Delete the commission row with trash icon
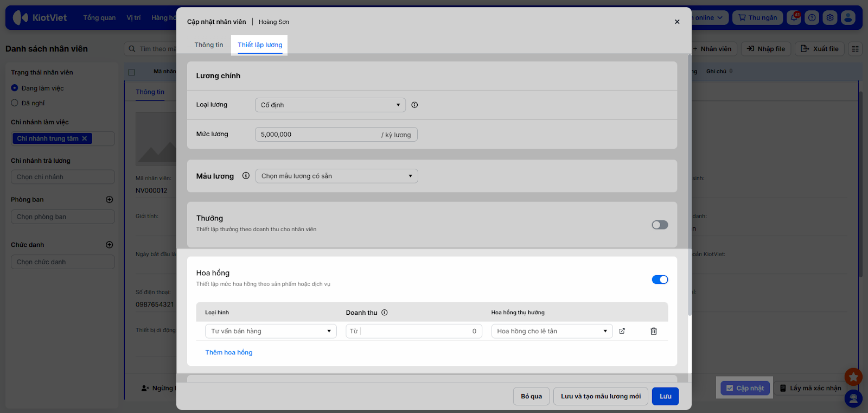The image size is (868, 413). point(654,331)
